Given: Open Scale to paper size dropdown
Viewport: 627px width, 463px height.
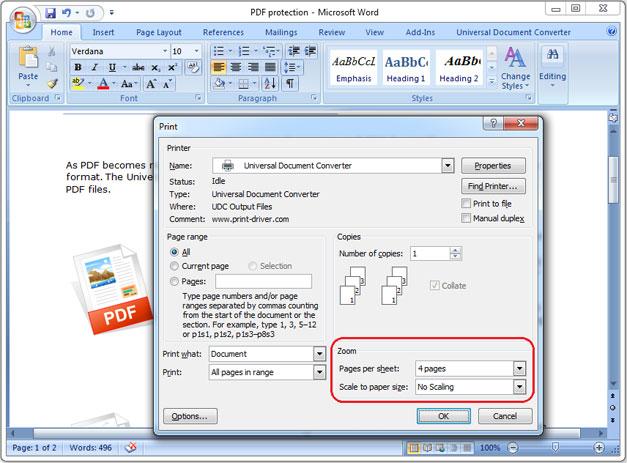Looking at the screenshot, I should 519,387.
